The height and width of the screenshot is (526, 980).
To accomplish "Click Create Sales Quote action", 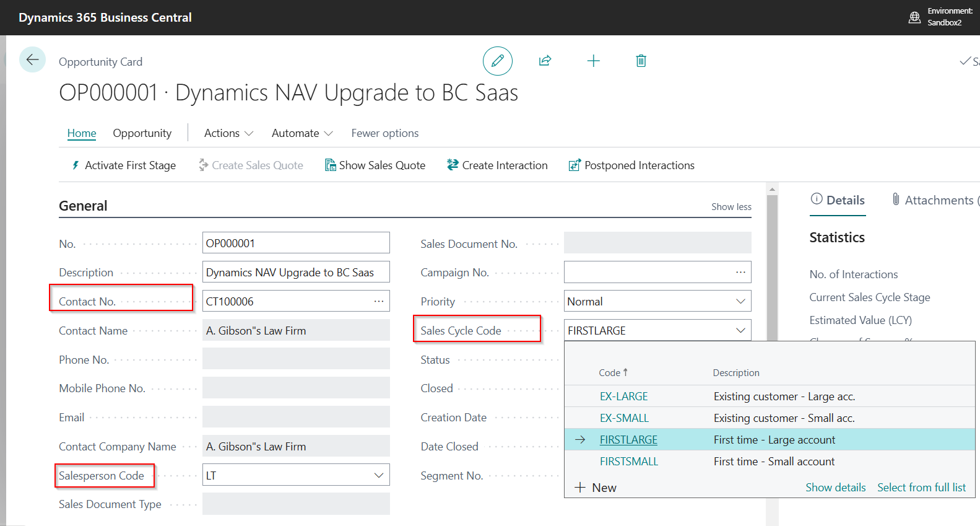I will pyautogui.click(x=251, y=165).
